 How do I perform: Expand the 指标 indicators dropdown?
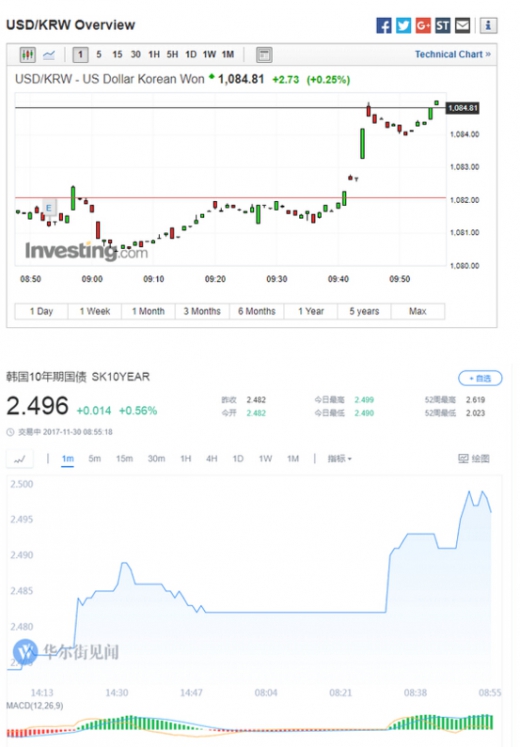click(x=340, y=459)
